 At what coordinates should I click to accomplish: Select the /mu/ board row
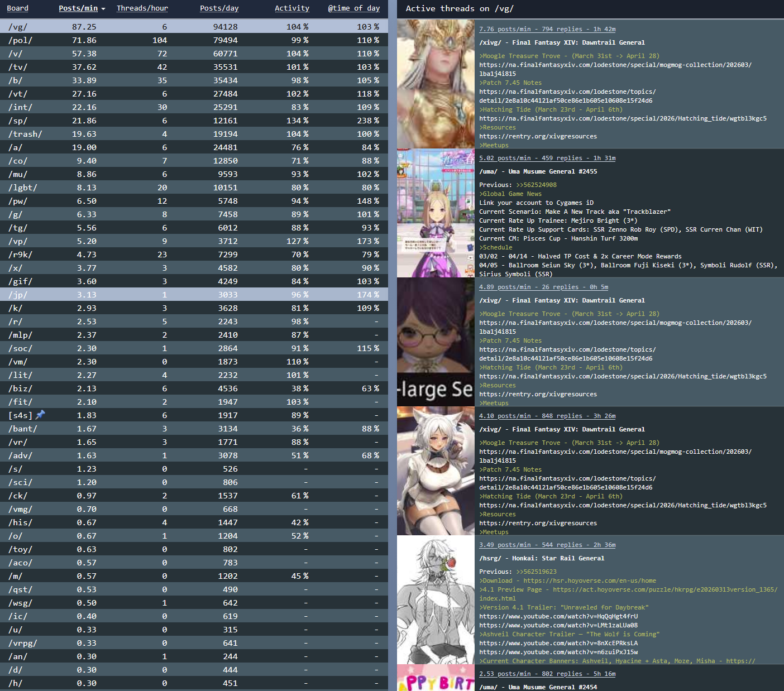(x=194, y=174)
